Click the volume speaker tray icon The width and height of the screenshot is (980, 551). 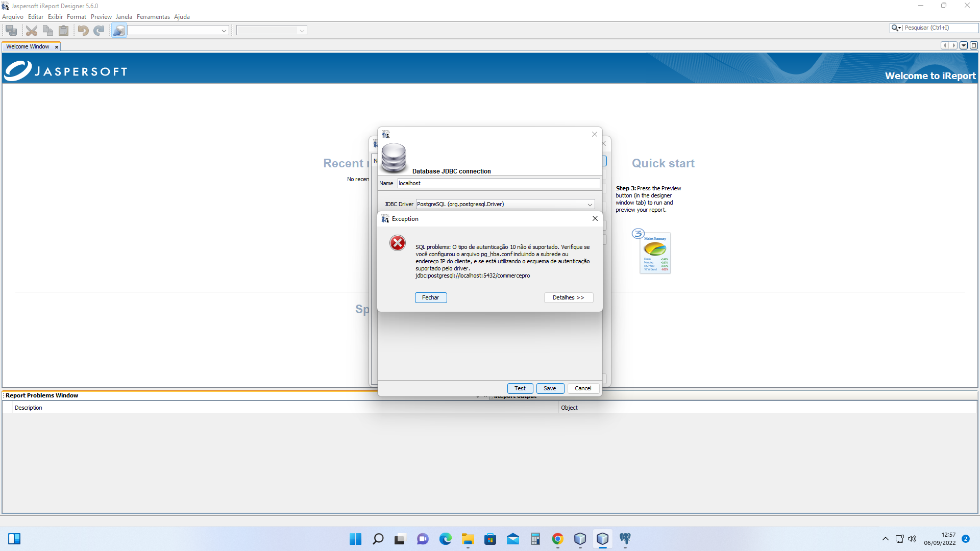coord(912,539)
